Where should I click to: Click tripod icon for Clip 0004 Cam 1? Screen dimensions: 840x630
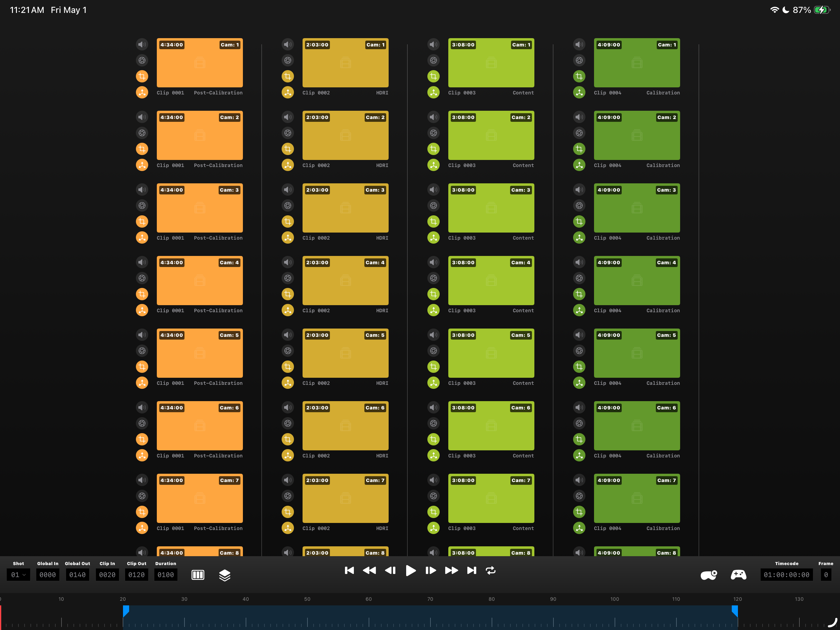click(x=579, y=92)
